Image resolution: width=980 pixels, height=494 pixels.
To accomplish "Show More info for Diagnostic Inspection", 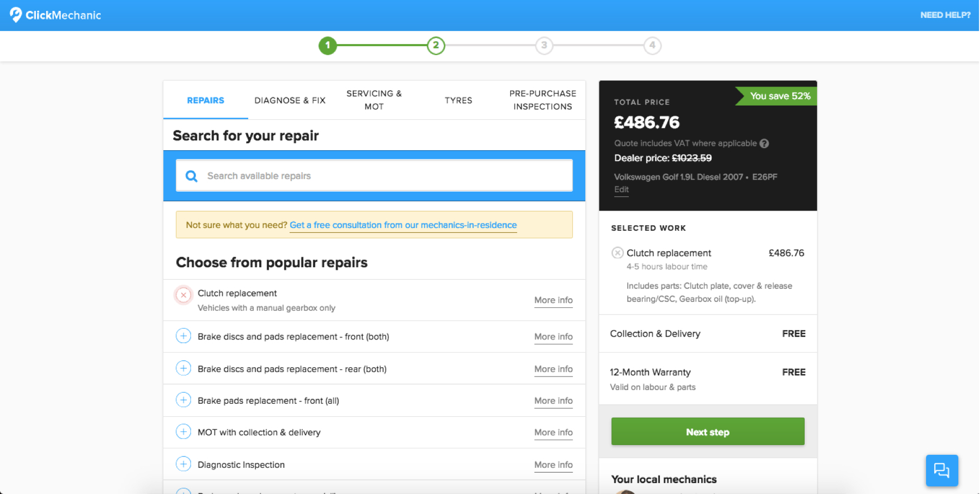I will [553, 465].
